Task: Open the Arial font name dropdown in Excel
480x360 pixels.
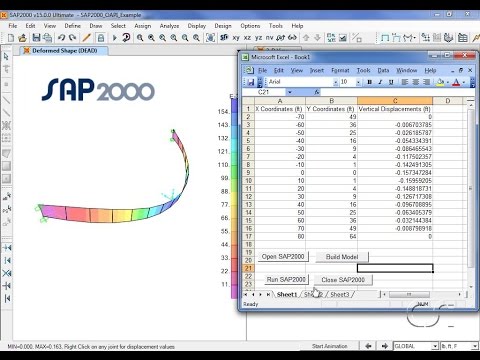Action: pos(335,82)
